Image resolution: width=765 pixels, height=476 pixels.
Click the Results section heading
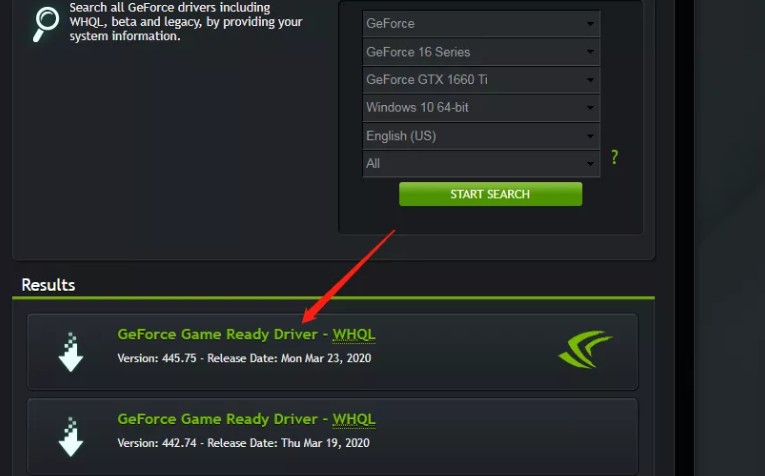pyautogui.click(x=48, y=285)
